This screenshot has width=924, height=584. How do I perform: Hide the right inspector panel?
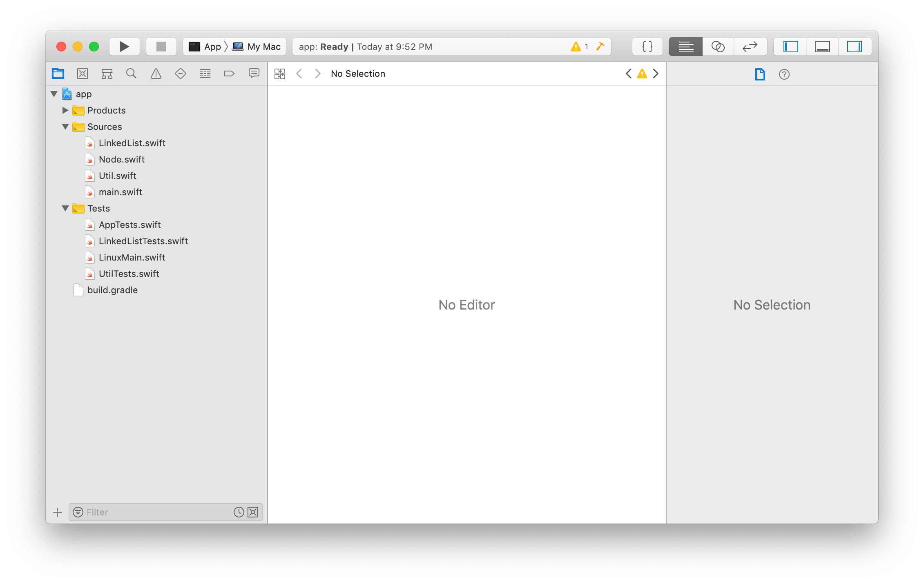(x=855, y=46)
